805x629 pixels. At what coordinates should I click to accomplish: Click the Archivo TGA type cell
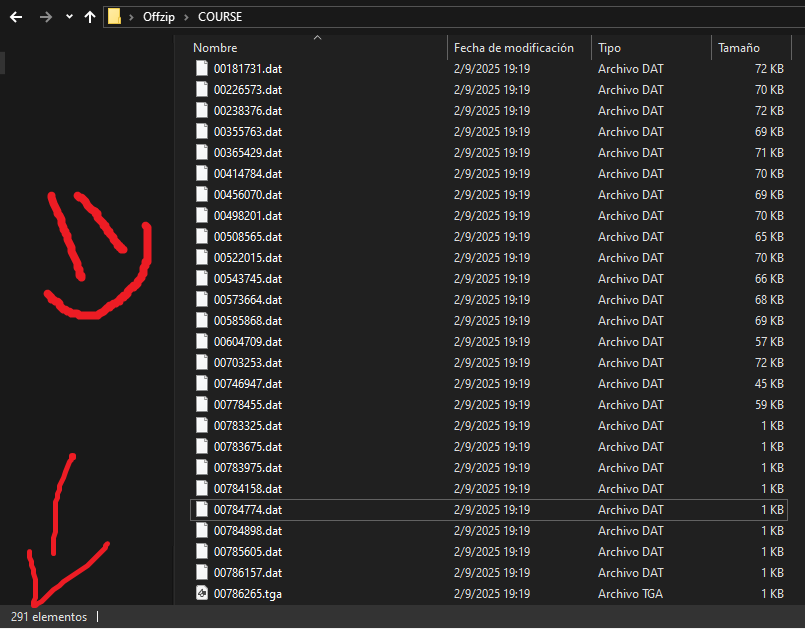tap(630, 594)
